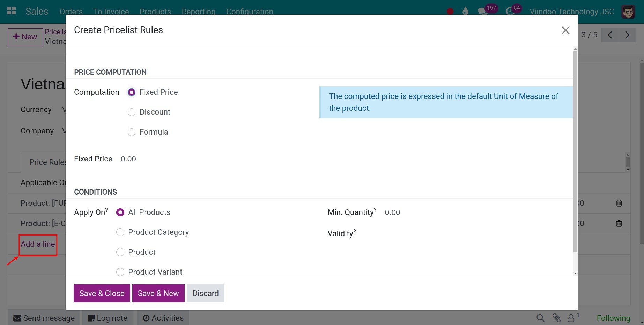Open the To Invoice menu
Screen dimensions: 644x325
(111, 12)
